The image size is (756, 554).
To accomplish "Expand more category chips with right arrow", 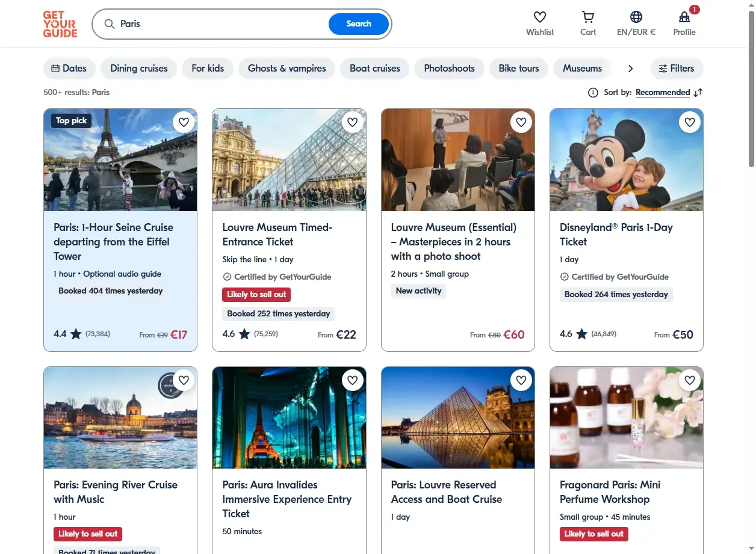I will tap(630, 69).
